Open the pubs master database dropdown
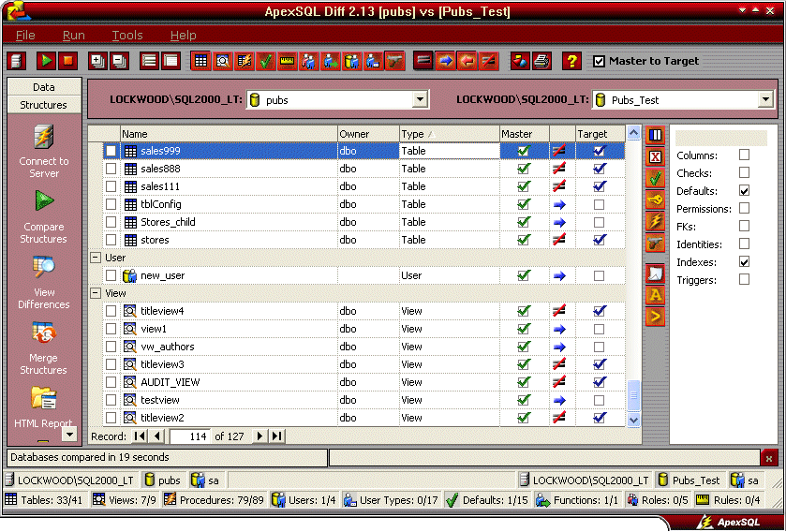The image size is (786, 532). click(420, 99)
